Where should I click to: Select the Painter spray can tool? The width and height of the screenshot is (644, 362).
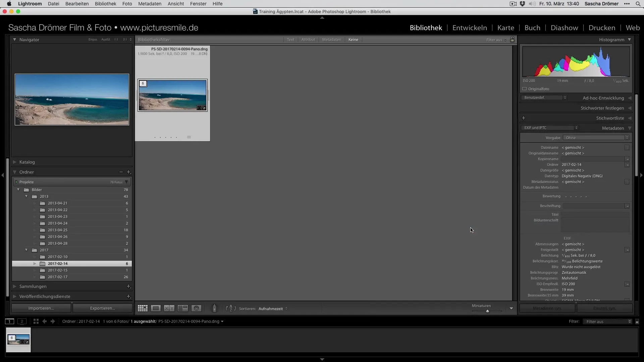point(214,308)
